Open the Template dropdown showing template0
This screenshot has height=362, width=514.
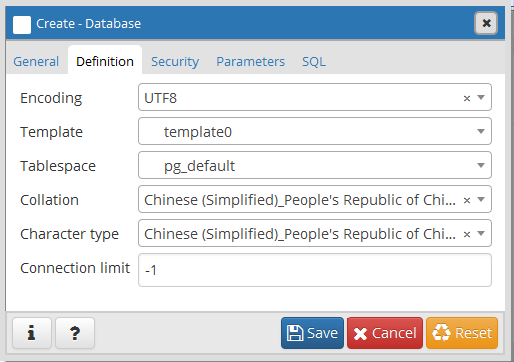[x=315, y=131]
